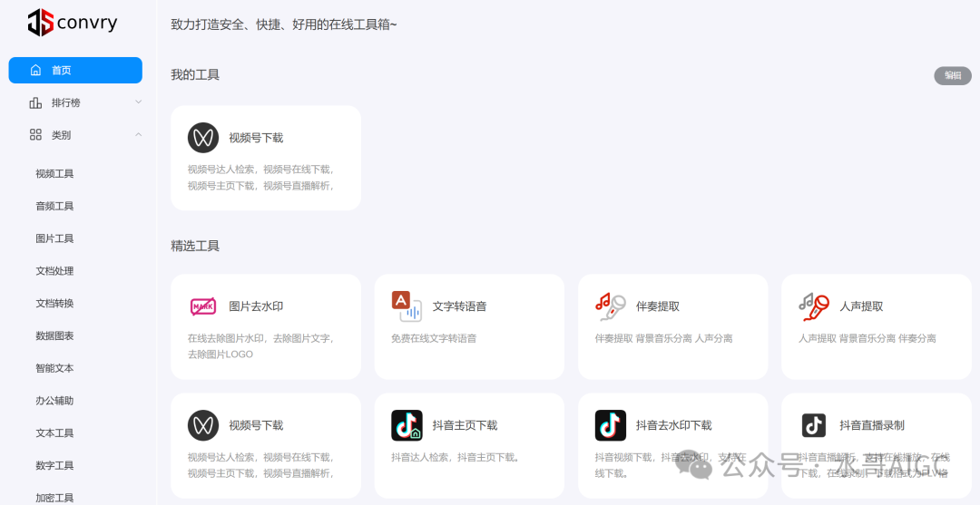Click description 伴奏提取 背景音乐分离 人声分离
Image resolution: width=980 pixels, height=505 pixels.
663,338
